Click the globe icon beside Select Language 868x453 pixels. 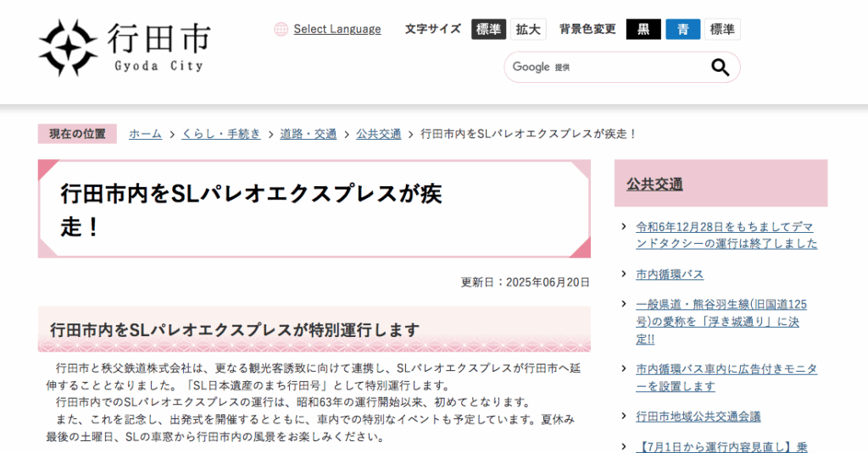tap(281, 30)
